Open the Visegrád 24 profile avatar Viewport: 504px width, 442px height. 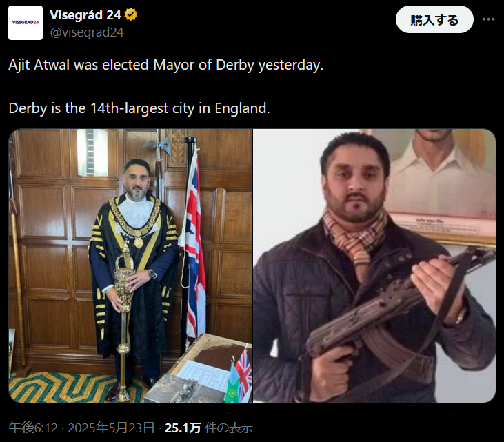26,23
